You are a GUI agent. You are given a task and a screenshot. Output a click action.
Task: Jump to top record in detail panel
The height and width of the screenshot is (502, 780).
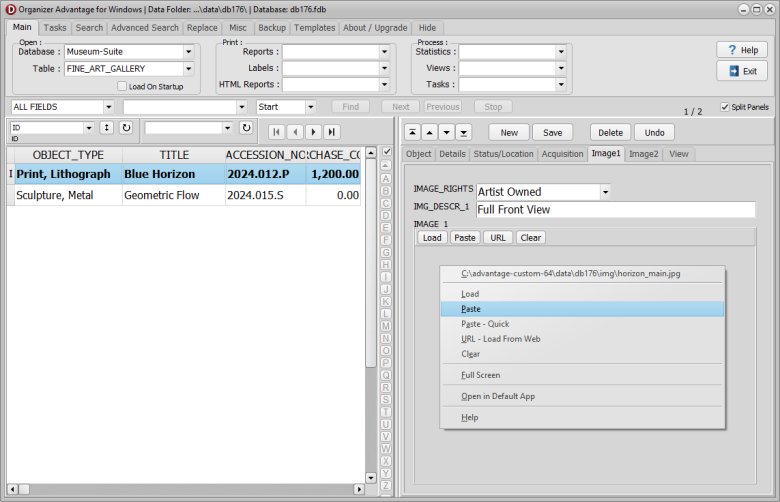coord(412,132)
